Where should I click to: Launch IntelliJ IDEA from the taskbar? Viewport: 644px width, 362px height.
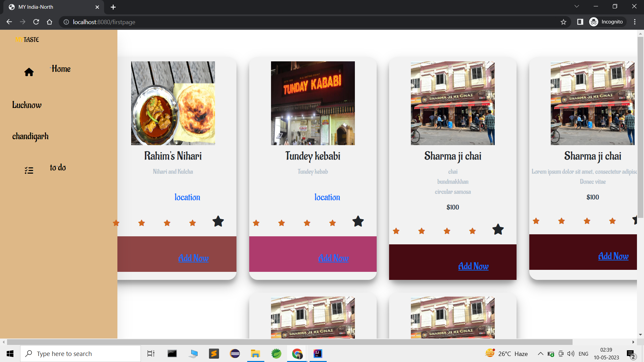click(x=317, y=353)
